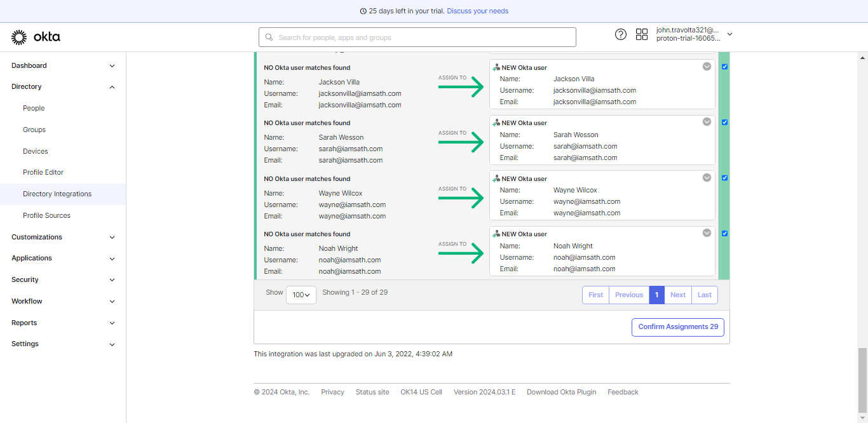
Task: Uncheck the Jackson Villa assignment checkbox
Action: (724, 67)
